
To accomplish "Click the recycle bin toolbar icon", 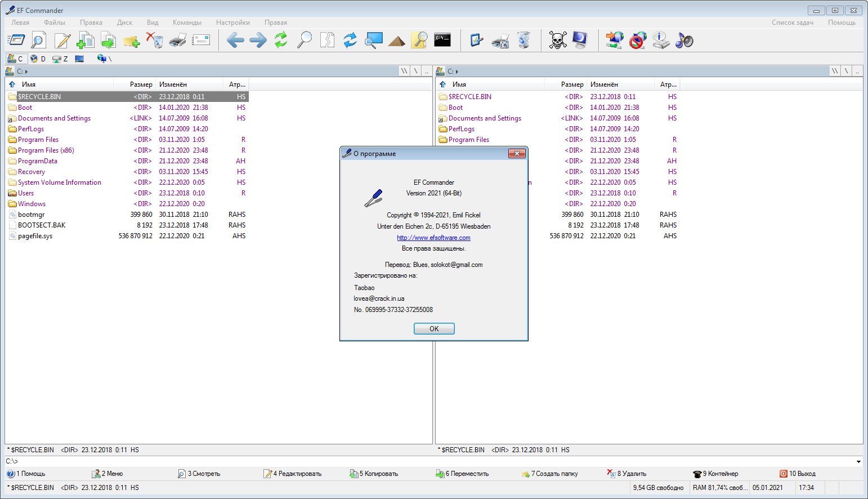I will (524, 40).
